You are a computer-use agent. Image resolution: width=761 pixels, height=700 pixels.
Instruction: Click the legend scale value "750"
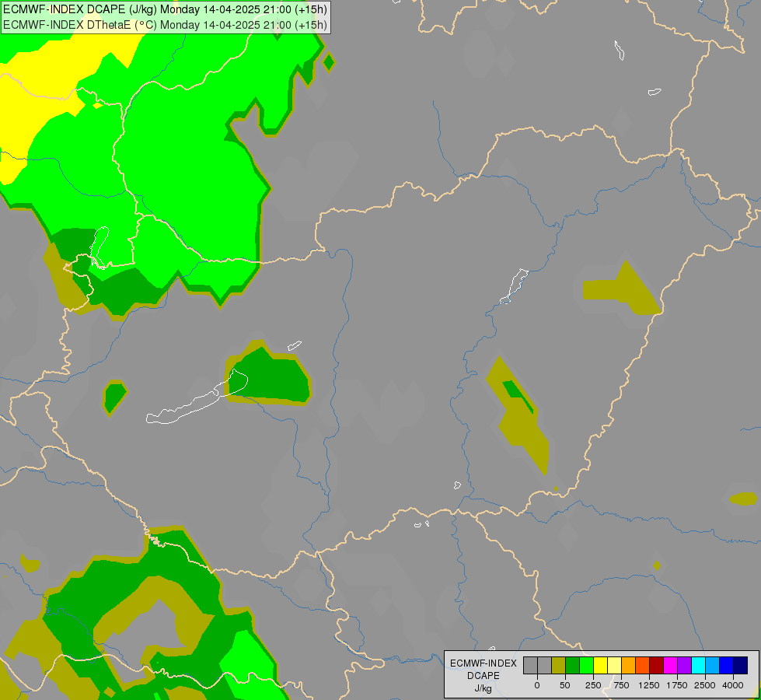point(621,685)
